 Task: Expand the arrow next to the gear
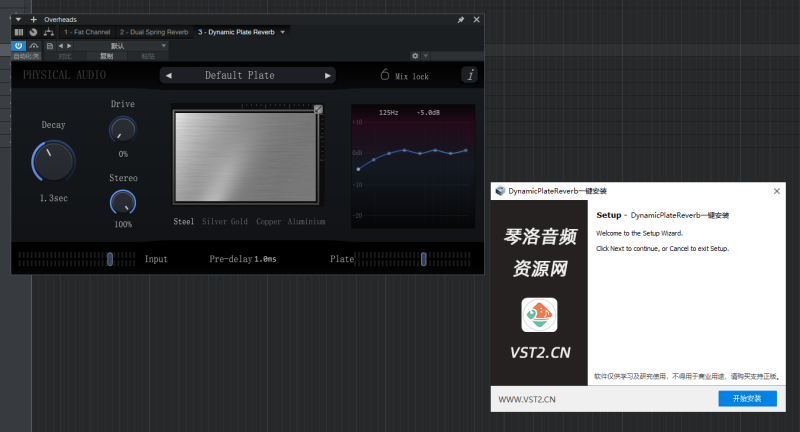point(426,56)
